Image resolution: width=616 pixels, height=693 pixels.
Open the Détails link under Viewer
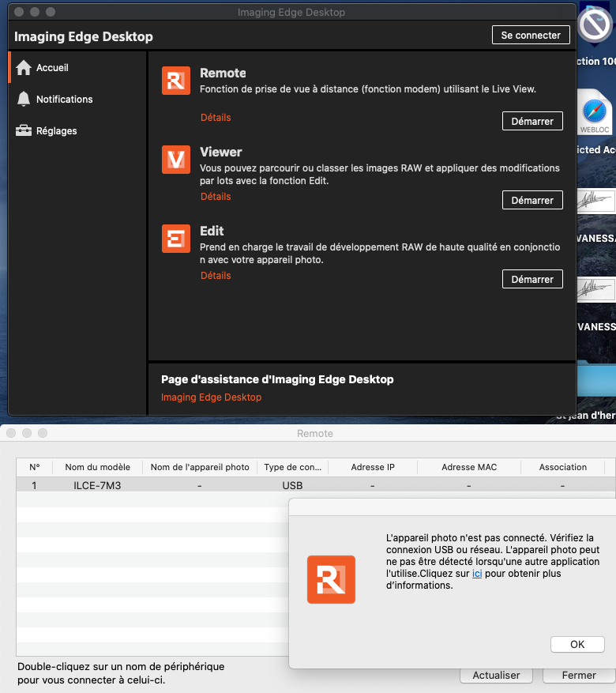216,197
